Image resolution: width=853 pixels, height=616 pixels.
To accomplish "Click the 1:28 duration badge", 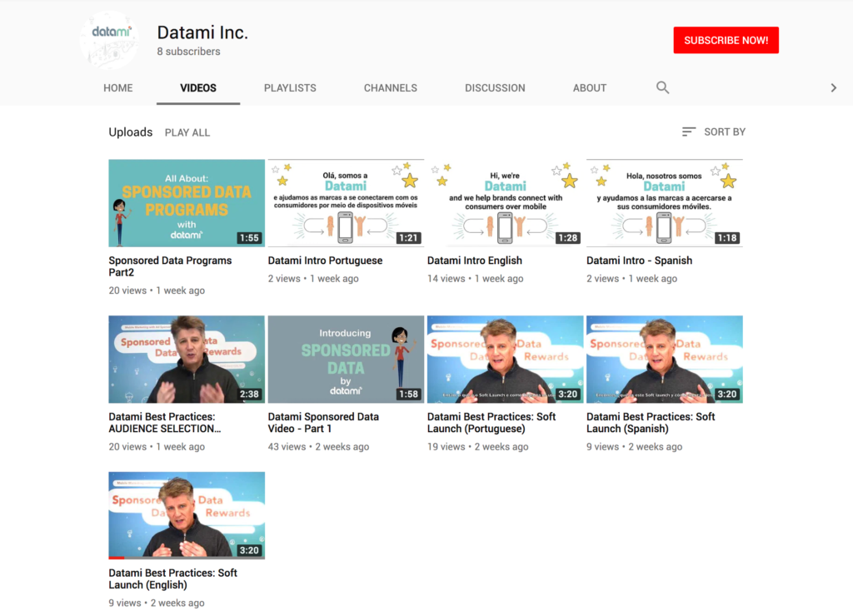I will coord(568,237).
